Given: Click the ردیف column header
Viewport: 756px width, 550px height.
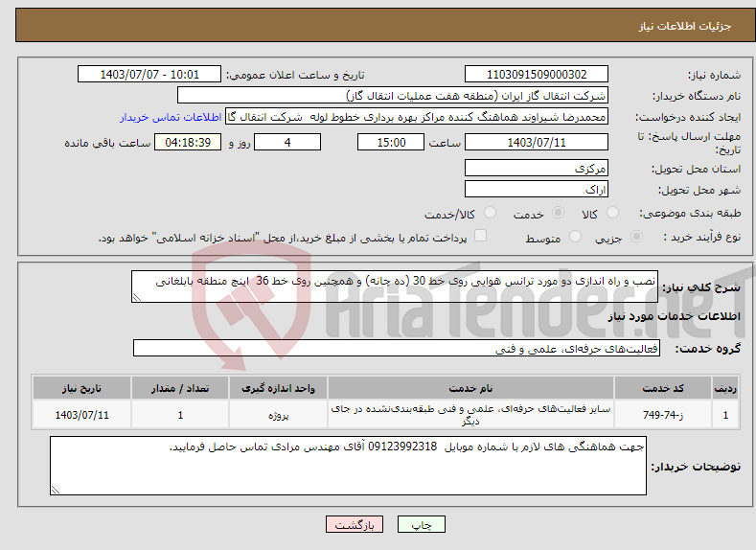Looking at the screenshot, I should (x=725, y=388).
